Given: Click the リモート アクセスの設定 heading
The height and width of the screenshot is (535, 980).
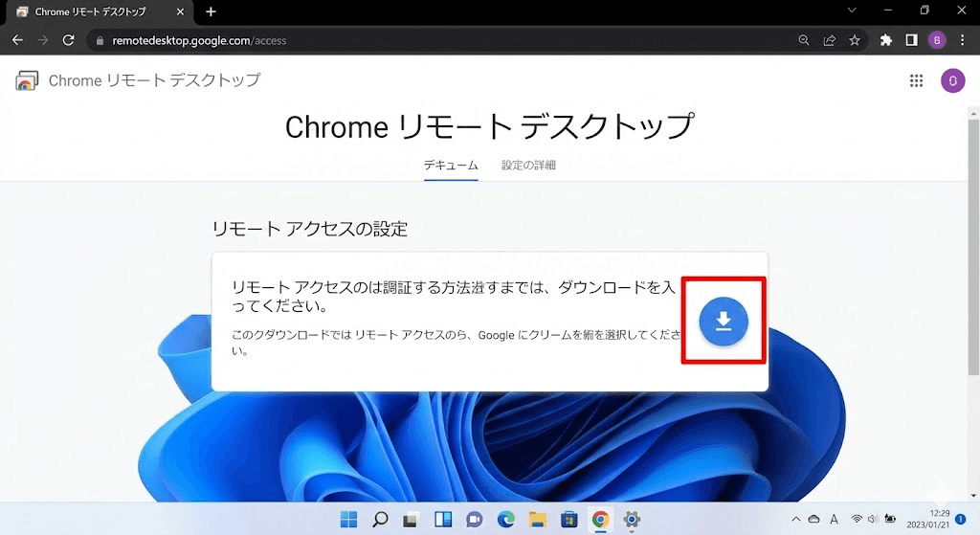Looking at the screenshot, I should pos(310,229).
